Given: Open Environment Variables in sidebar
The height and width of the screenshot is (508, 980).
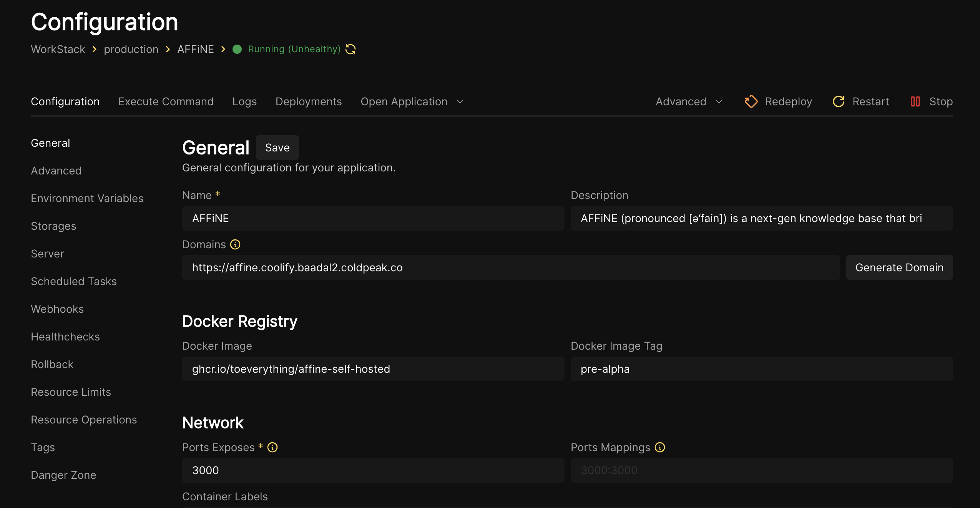Looking at the screenshot, I should point(87,198).
